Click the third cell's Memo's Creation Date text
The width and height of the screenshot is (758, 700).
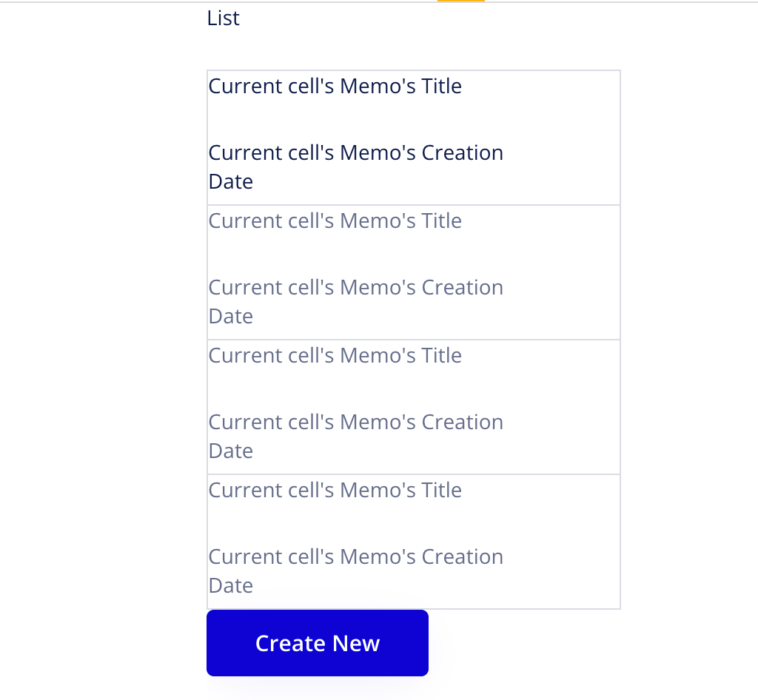coord(355,423)
